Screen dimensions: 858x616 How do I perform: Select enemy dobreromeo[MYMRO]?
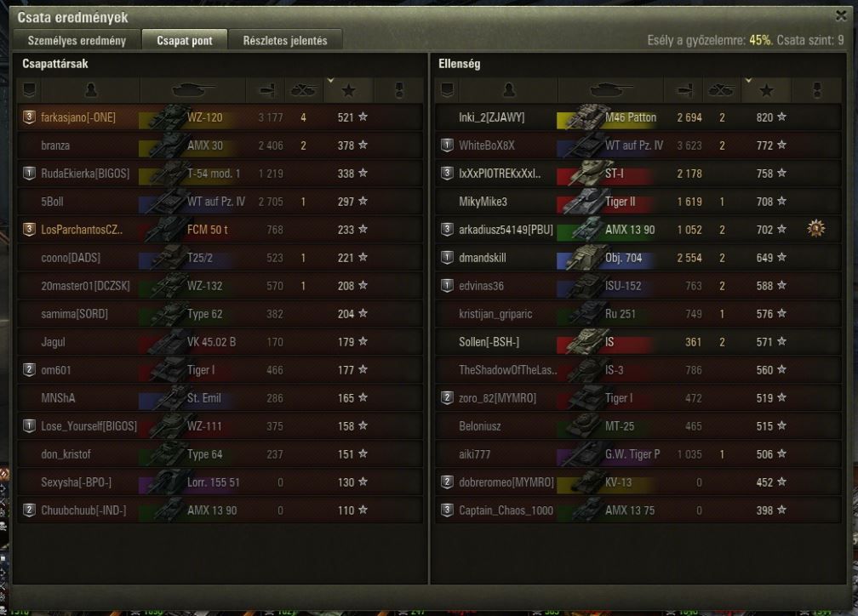point(506,482)
